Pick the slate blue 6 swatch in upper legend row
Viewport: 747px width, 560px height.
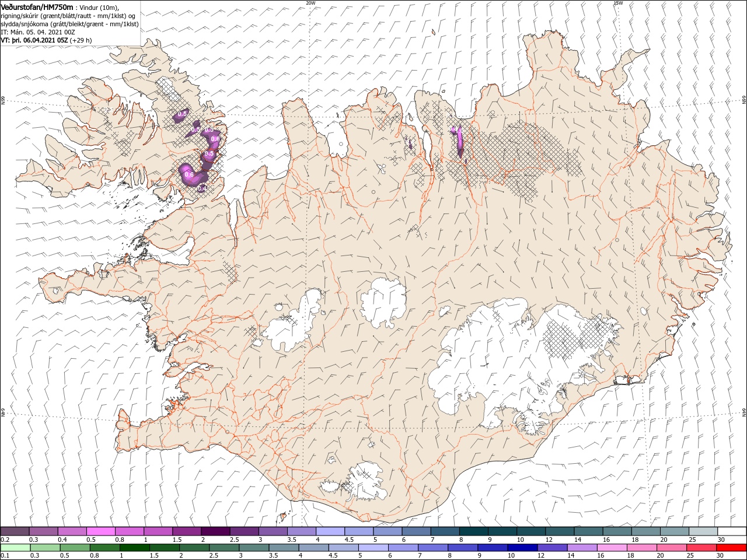(416, 531)
